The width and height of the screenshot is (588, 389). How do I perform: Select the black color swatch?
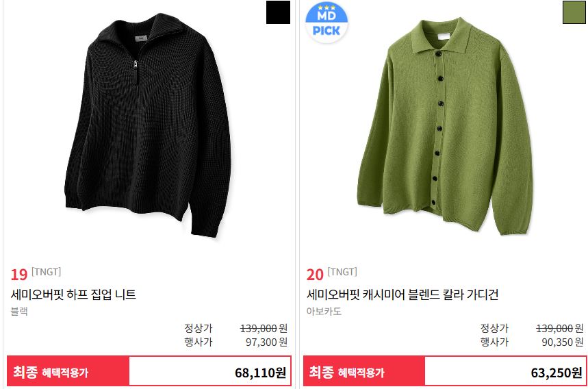278,12
